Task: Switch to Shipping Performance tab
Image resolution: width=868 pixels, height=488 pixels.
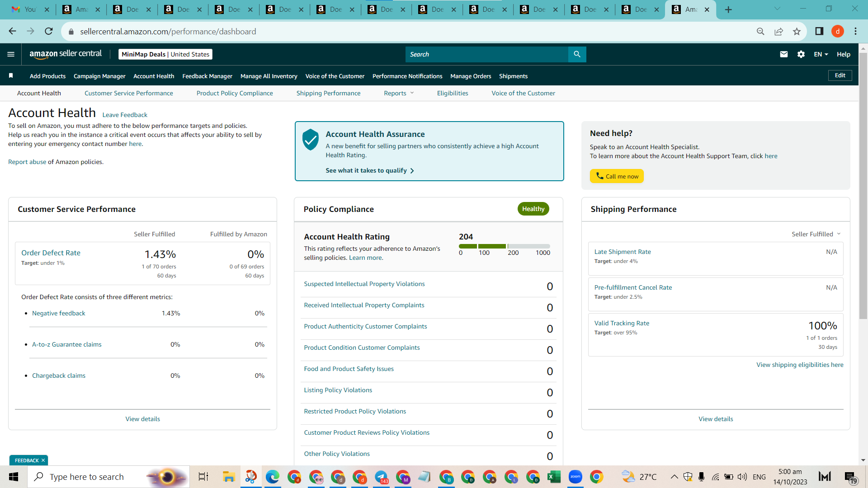Action: pyautogui.click(x=329, y=93)
